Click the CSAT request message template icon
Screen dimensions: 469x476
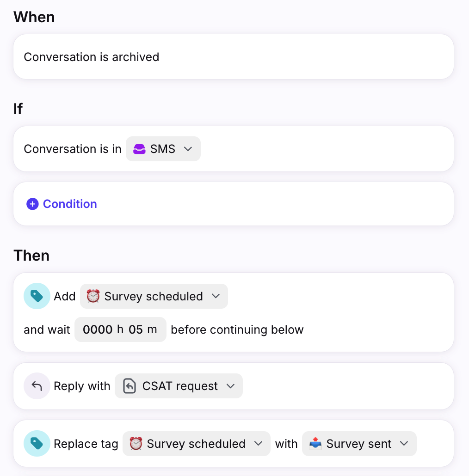tap(130, 386)
